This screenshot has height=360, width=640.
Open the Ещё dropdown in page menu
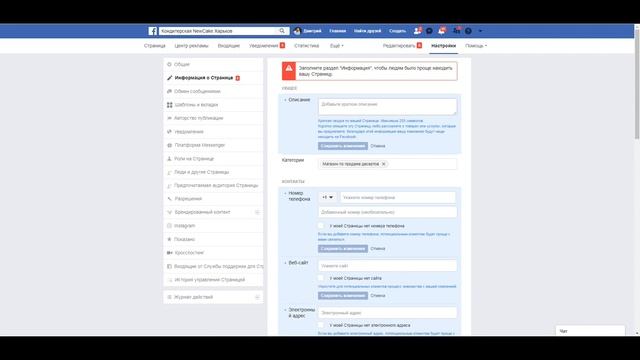[x=337, y=46]
